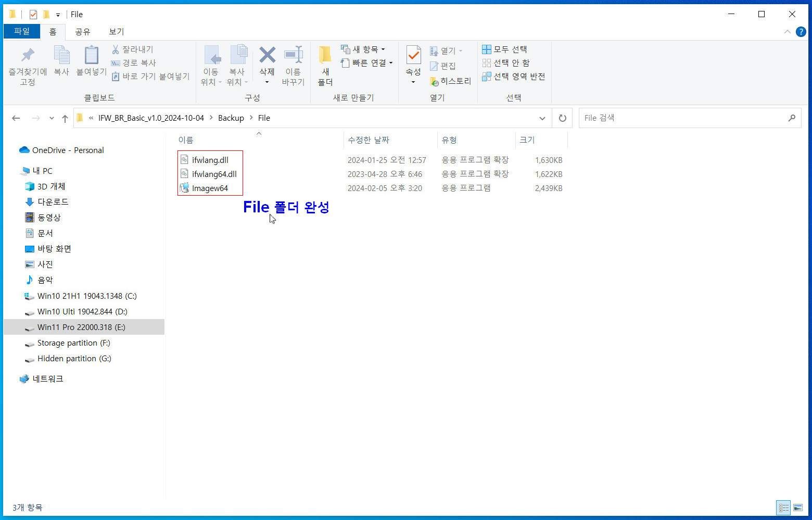
Task: Pin to Quick access (즐겨찾기에 고정)
Action: [28, 67]
